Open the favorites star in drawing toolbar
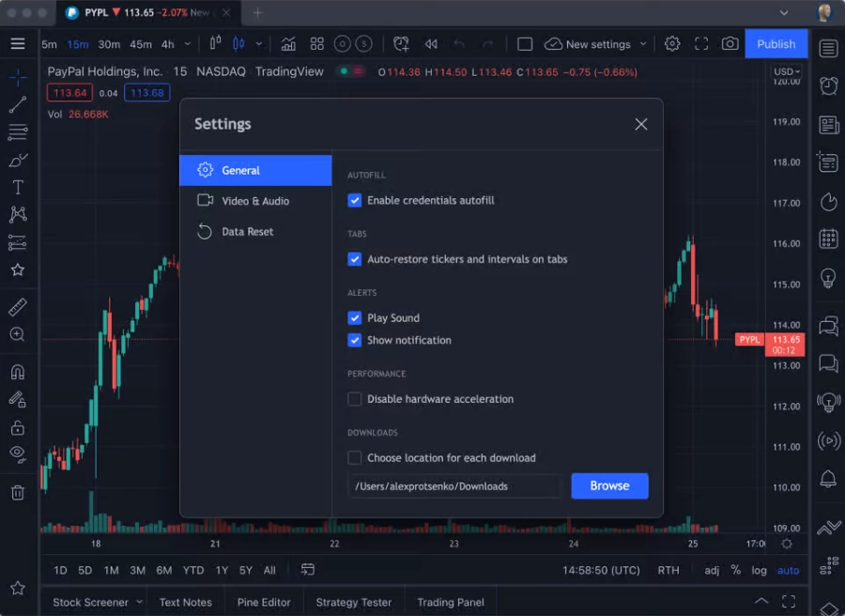 click(x=18, y=269)
